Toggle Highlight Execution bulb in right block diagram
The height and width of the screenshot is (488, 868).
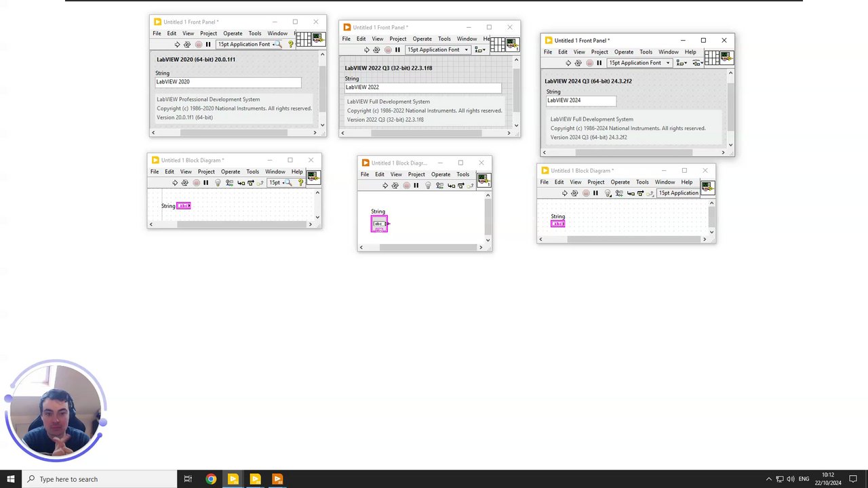click(608, 193)
